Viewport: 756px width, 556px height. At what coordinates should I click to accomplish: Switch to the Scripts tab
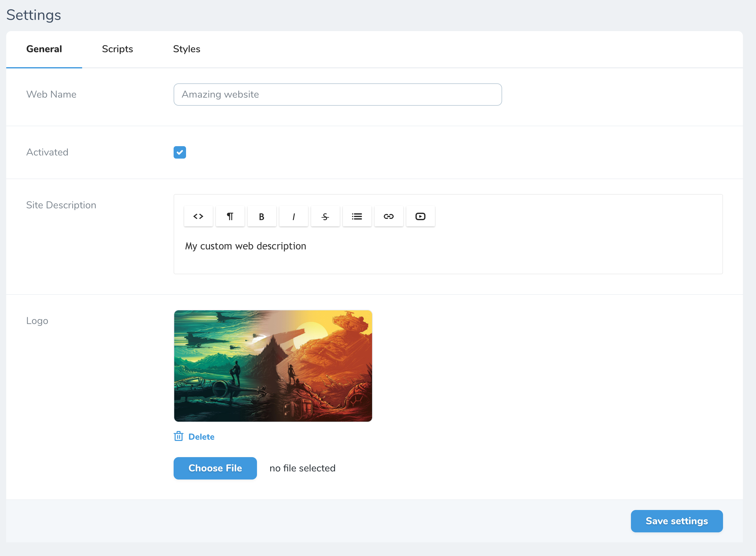tap(117, 49)
